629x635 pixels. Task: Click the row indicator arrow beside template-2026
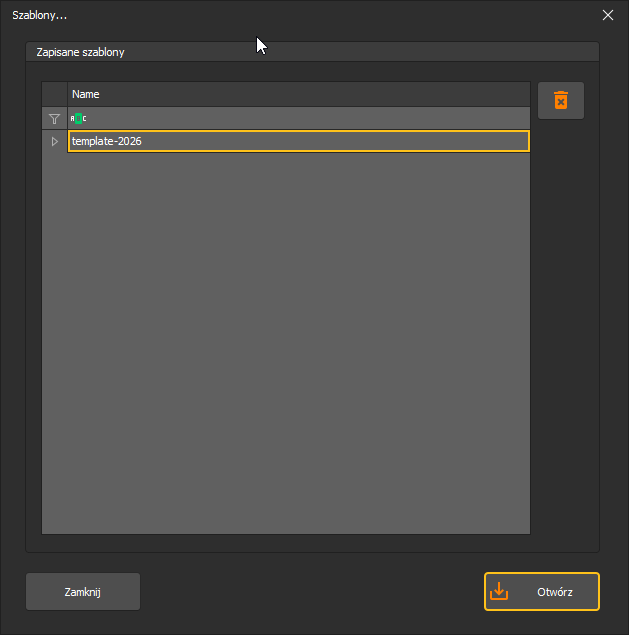click(x=55, y=141)
